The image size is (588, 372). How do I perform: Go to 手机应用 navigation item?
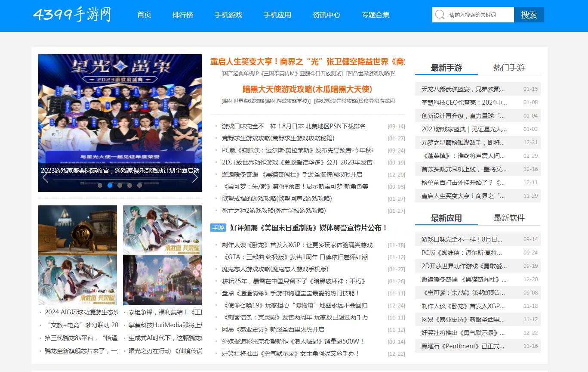pyautogui.click(x=277, y=15)
